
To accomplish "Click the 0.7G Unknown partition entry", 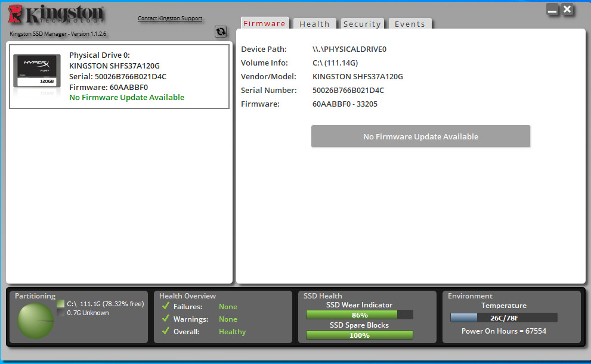I will point(88,313).
